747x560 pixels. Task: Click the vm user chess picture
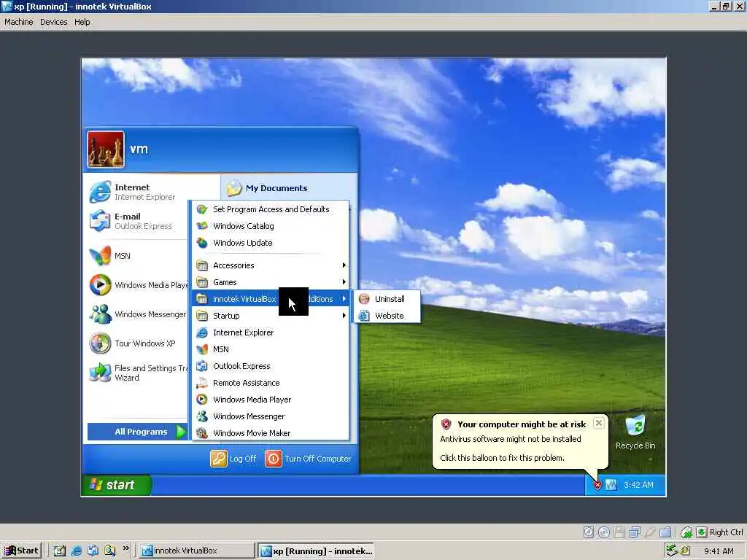pyautogui.click(x=106, y=149)
